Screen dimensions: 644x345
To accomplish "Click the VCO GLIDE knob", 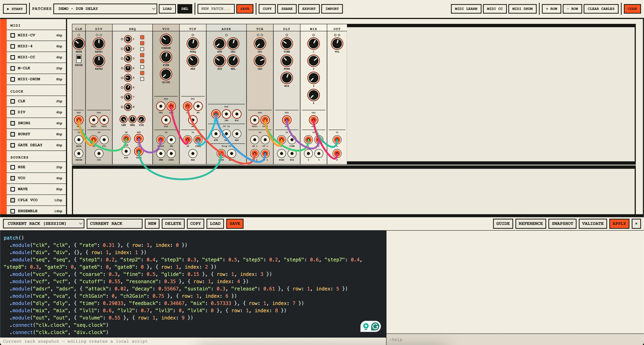I will coord(166,74).
